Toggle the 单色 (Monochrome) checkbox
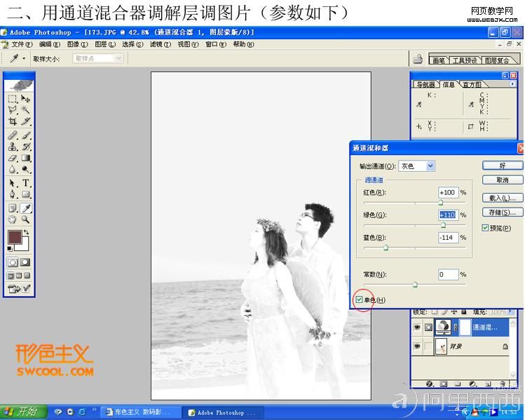 coord(360,300)
